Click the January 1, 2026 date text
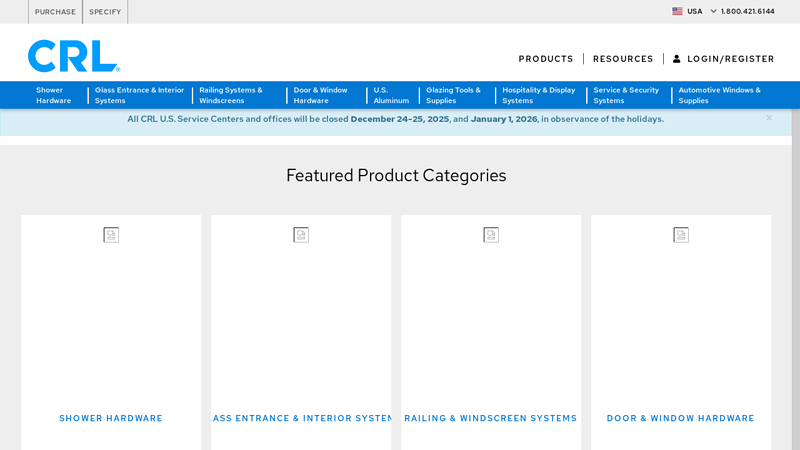Image resolution: width=800 pixels, height=450 pixels. point(504,119)
